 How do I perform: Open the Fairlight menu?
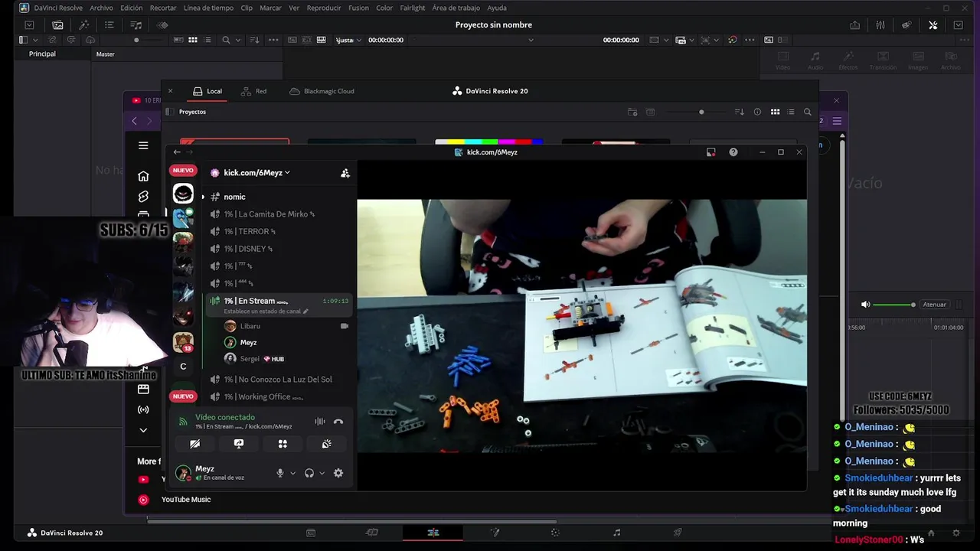tap(412, 8)
